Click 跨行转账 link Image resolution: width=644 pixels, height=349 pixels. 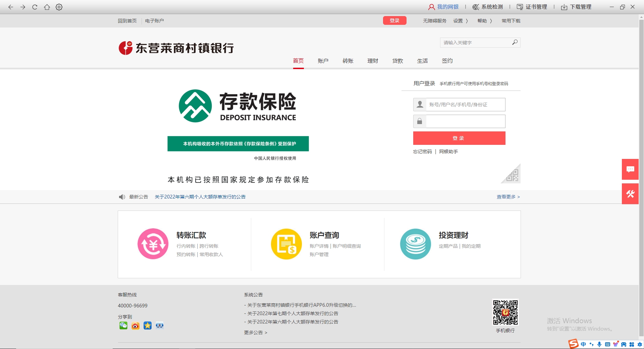[x=209, y=246]
